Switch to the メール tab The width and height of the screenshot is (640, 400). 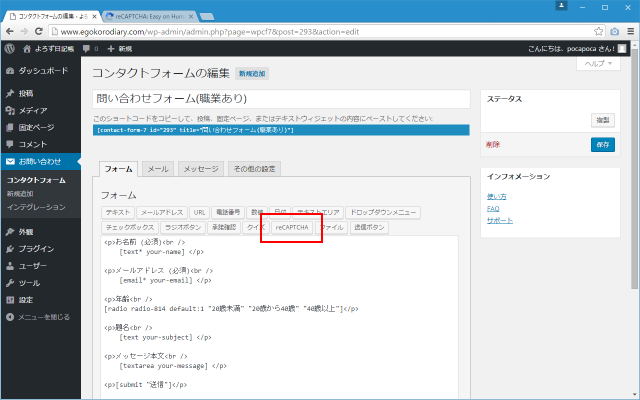pos(157,169)
